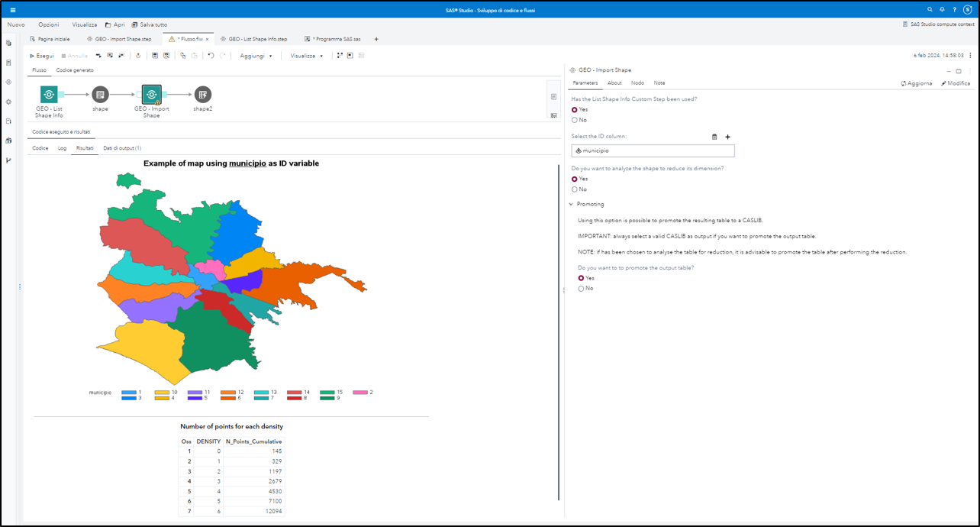Open the notifications bell
980x527 pixels.
coord(942,9)
